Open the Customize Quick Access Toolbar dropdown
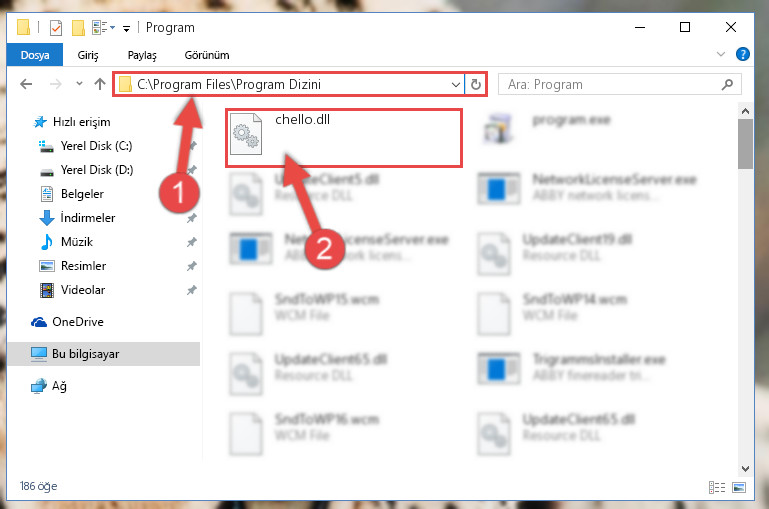 (127, 29)
